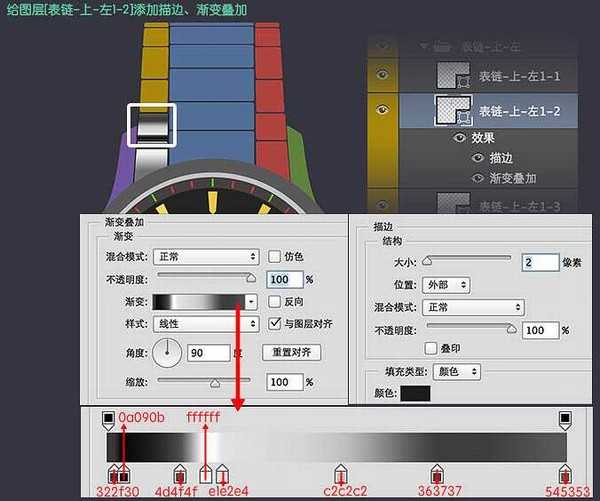Toggle eye icon next to 效果
The width and height of the screenshot is (600, 501).
pos(461,137)
